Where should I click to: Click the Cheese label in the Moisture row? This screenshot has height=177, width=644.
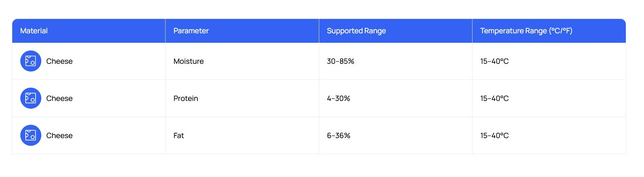pos(59,61)
